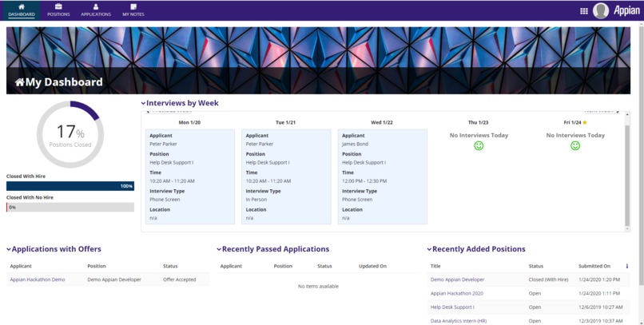This screenshot has height=325, width=644.
Task: Switch to the Positions tab
Action: [58, 10]
